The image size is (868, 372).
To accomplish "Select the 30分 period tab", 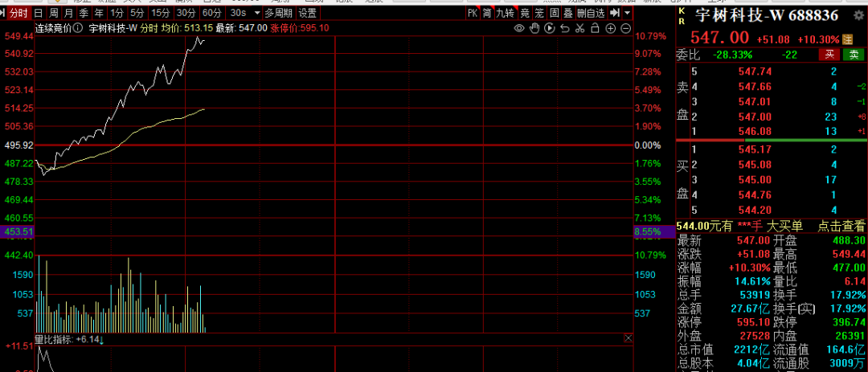I will click(x=186, y=13).
